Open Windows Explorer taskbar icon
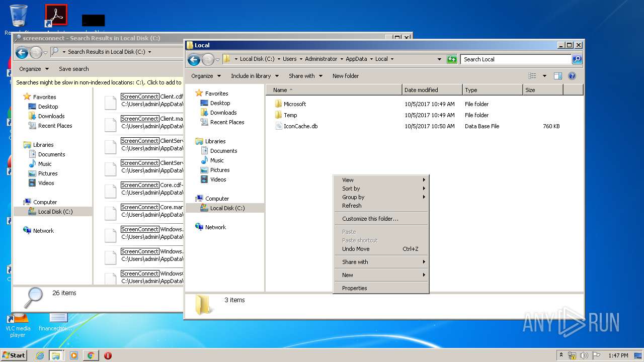 tap(56, 355)
